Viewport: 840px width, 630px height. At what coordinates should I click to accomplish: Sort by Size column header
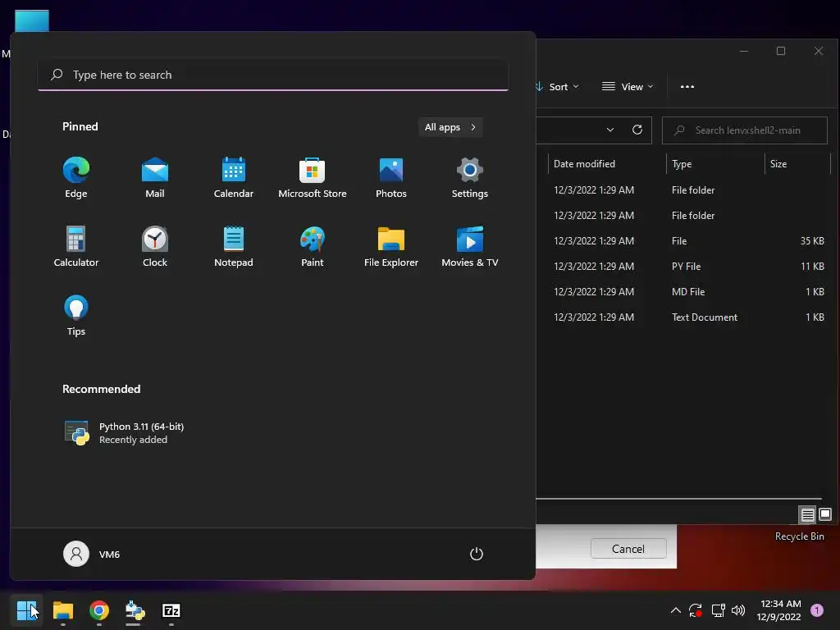[x=797, y=164]
